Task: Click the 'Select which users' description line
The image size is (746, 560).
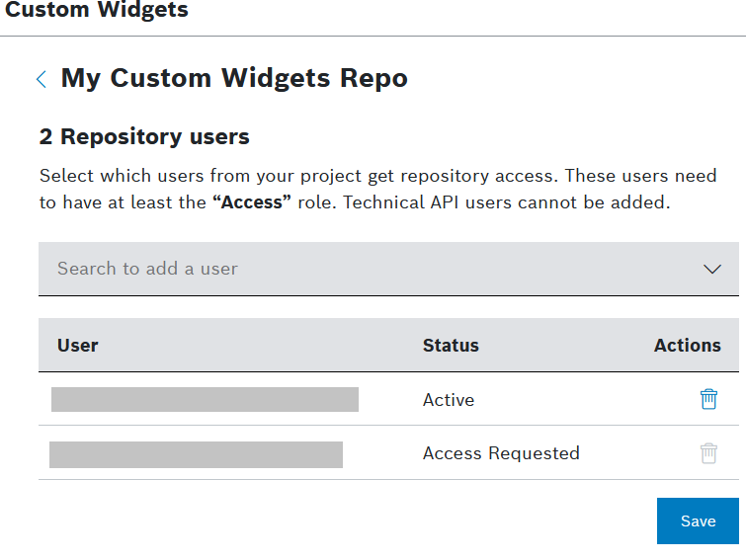Action: point(296,177)
